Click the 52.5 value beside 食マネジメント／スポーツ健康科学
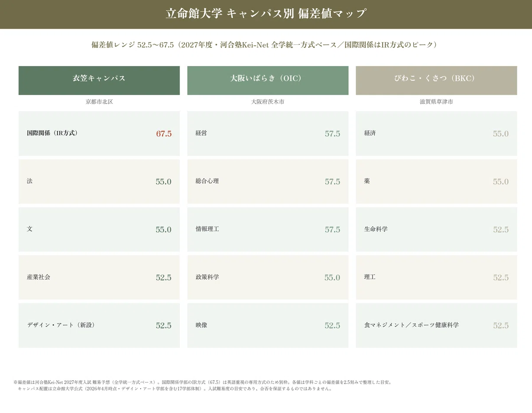Image resolution: width=532 pixels, height=413 pixels. click(x=501, y=325)
